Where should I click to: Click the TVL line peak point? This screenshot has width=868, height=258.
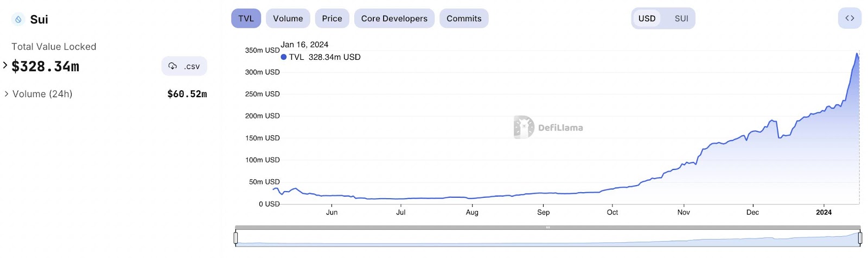tap(857, 53)
